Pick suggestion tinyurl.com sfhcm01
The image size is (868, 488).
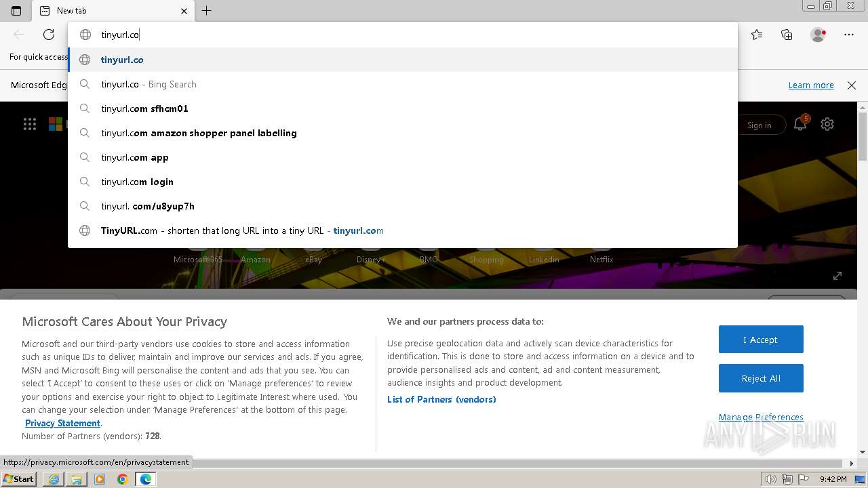(402, 108)
